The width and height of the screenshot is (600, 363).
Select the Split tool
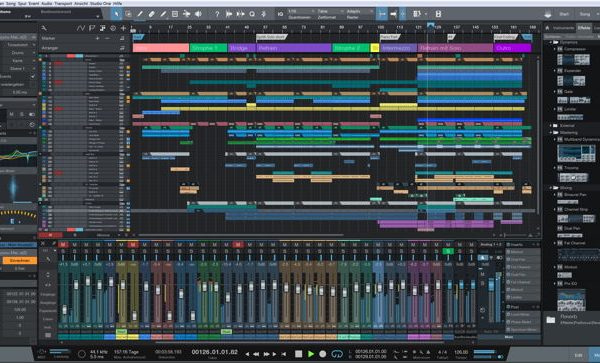pyautogui.click(x=140, y=14)
